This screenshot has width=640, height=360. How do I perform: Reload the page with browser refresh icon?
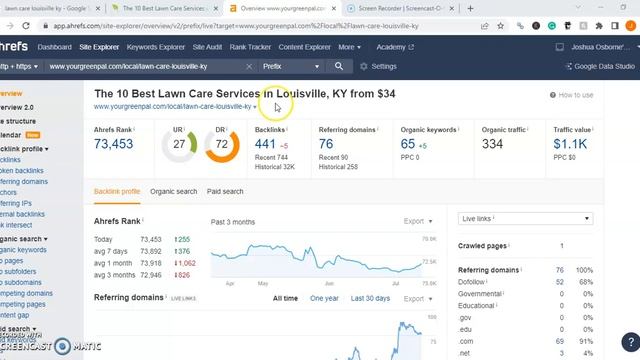(x=26, y=26)
